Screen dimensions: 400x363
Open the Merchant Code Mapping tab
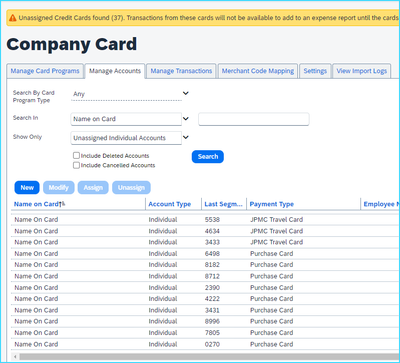258,71
